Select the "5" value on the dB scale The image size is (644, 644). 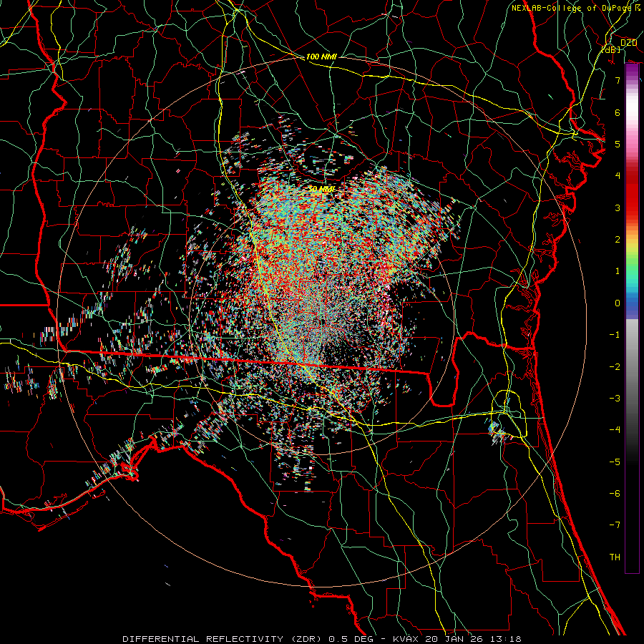tap(618, 144)
